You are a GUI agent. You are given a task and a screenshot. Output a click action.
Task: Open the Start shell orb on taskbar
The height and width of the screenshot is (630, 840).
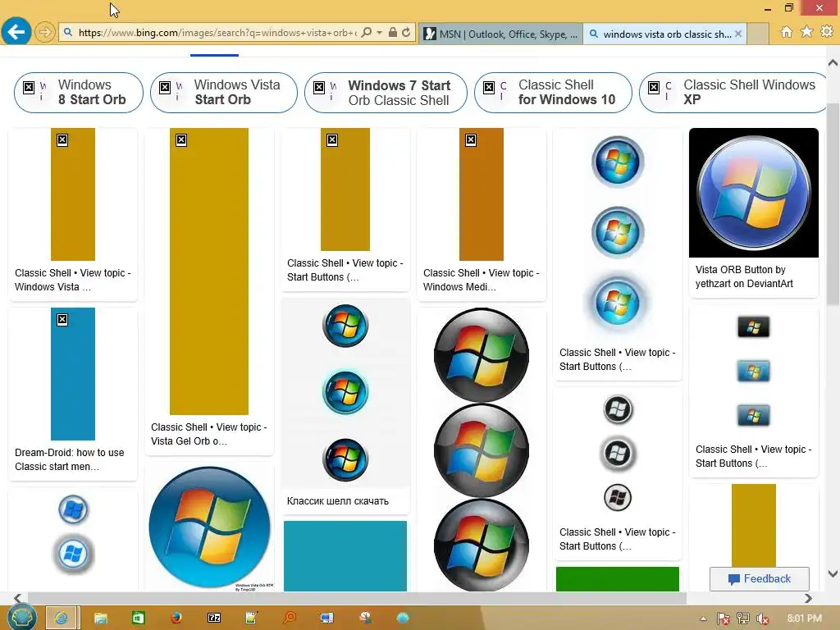(21, 618)
